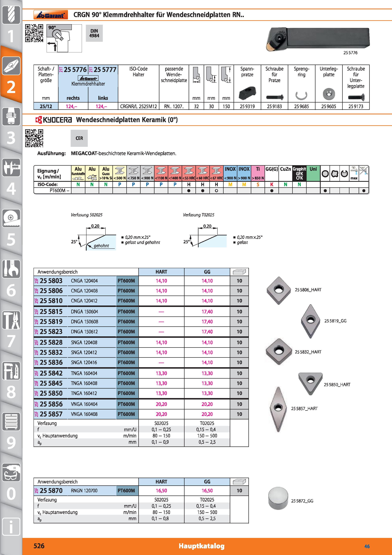This screenshot has width=392, height=555.
Task: Click the dimension icon above the 32 mm value
Action: tap(196, 75)
